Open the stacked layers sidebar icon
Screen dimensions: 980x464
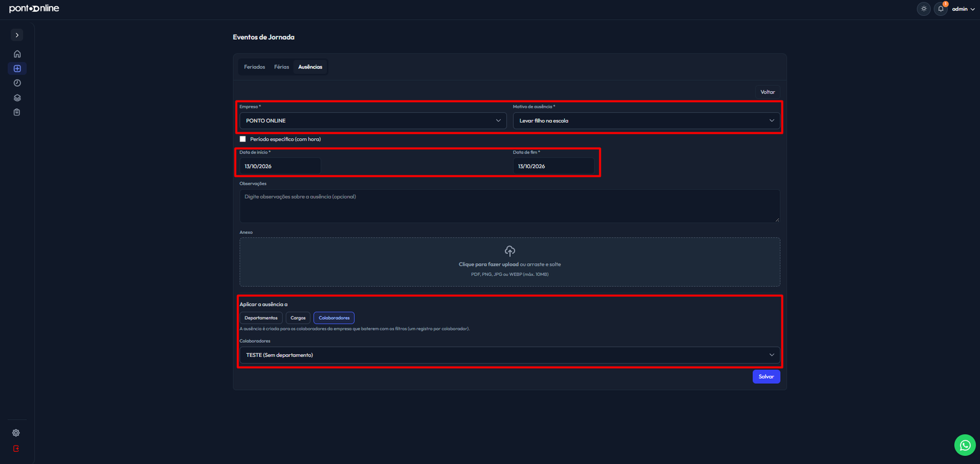click(x=17, y=98)
